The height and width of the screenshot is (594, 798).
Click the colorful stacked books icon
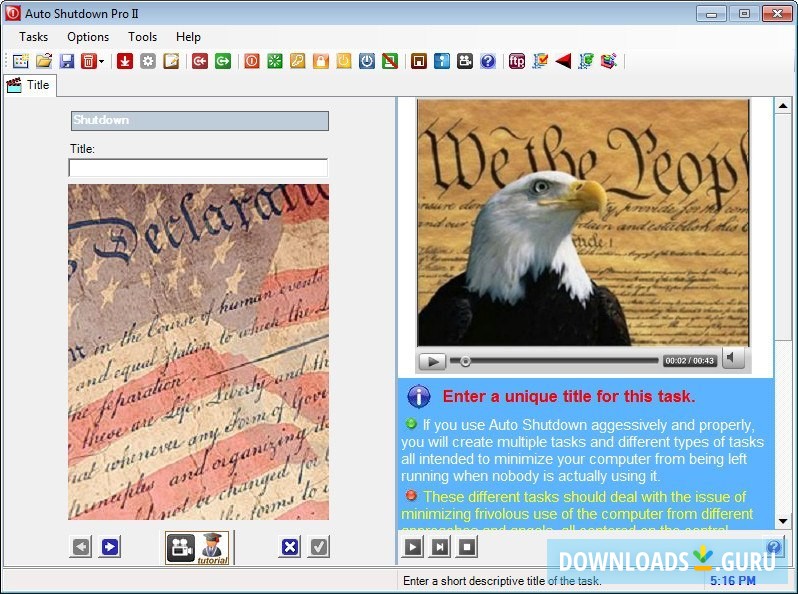point(609,62)
